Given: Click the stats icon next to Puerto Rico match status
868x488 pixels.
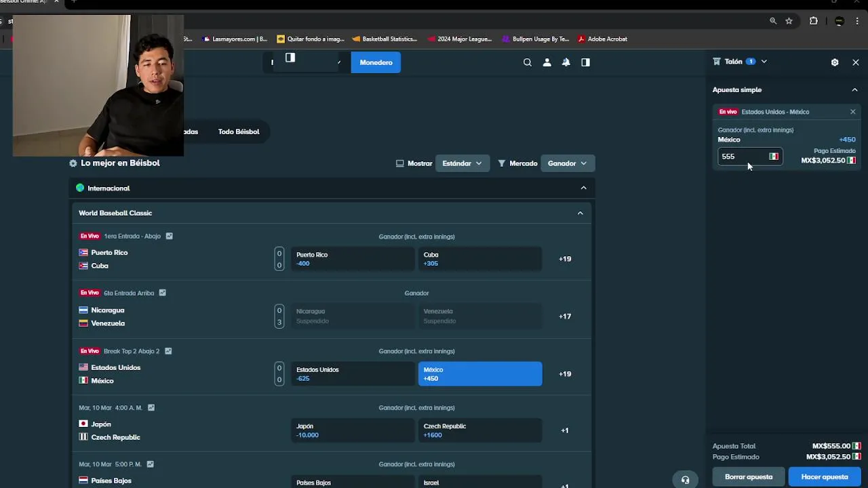Looking at the screenshot, I should coord(170,236).
